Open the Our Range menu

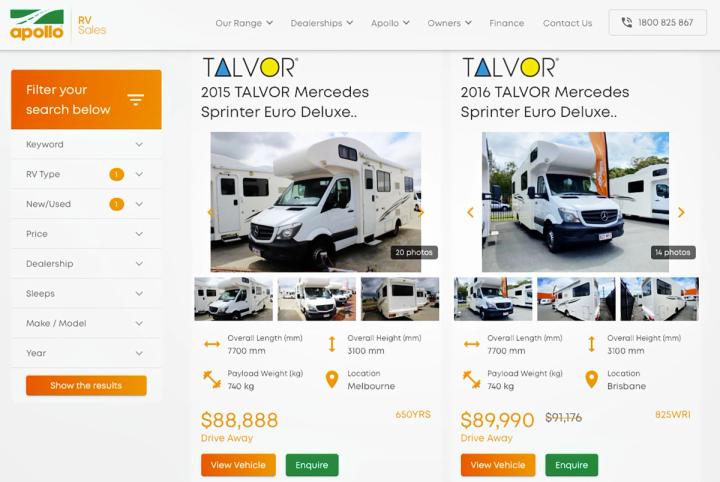(244, 23)
